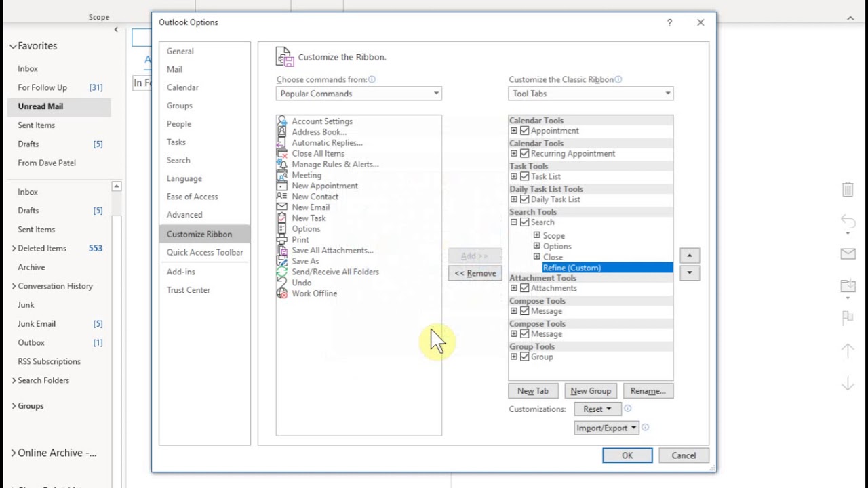868x488 pixels.
Task: Click the Options command icon
Action: click(282, 229)
